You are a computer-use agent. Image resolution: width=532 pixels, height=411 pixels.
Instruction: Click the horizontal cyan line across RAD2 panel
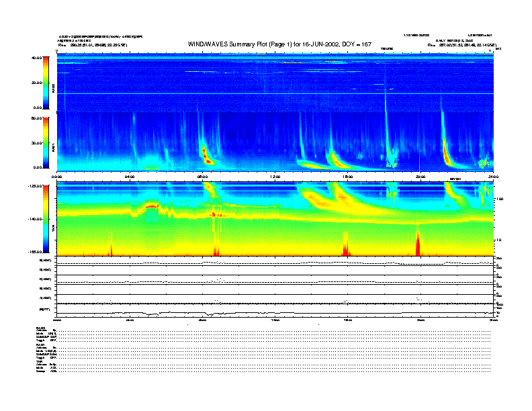(x=275, y=93)
